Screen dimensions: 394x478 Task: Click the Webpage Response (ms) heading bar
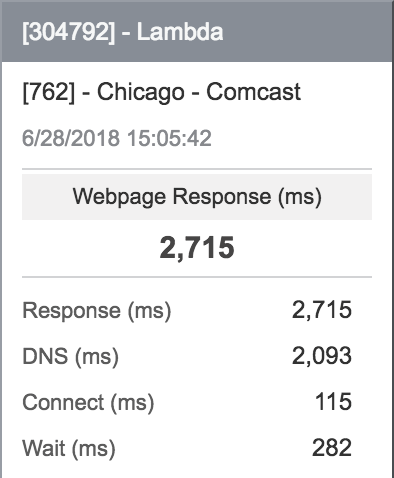197,197
